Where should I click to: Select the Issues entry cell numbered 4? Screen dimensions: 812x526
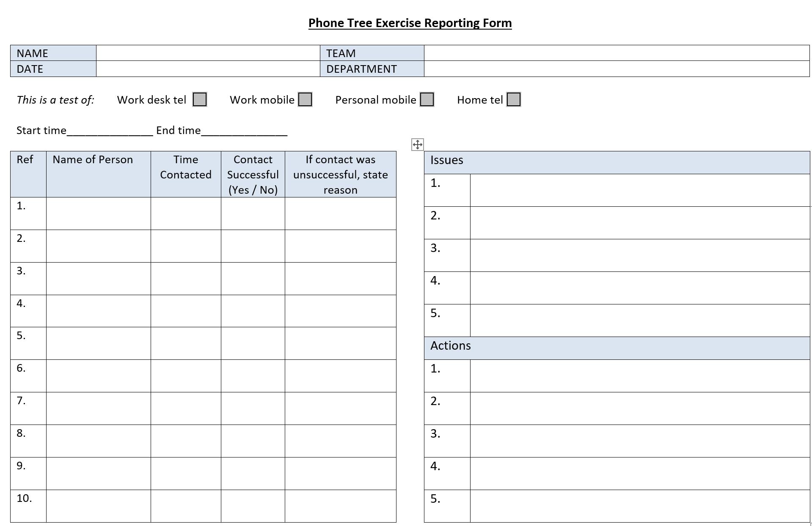click(x=640, y=288)
